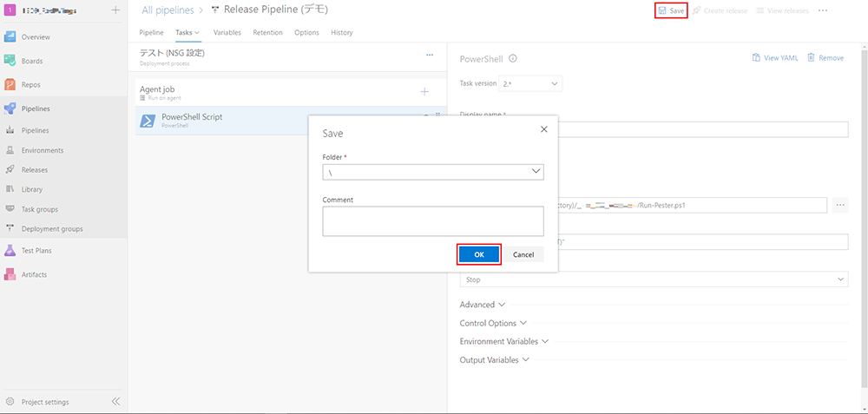Switch to the Options tab
Screen dimensions: 868x414
tap(306, 33)
